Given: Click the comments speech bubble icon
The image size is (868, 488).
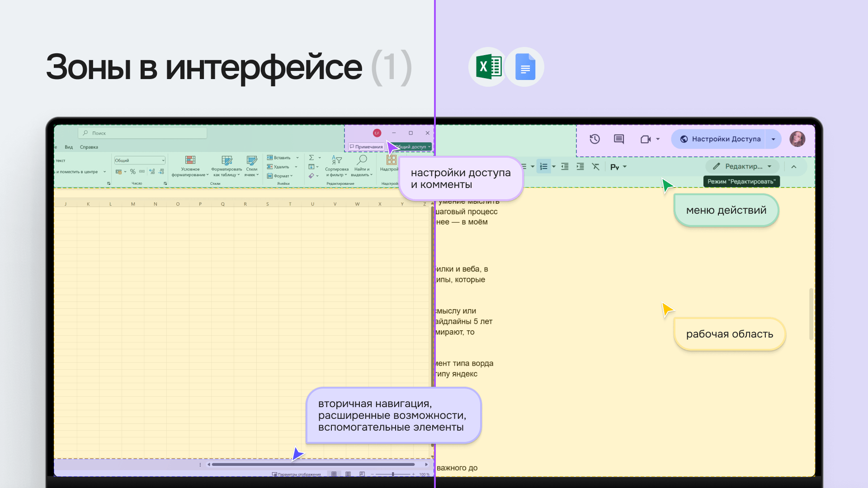Looking at the screenshot, I should click(x=619, y=139).
